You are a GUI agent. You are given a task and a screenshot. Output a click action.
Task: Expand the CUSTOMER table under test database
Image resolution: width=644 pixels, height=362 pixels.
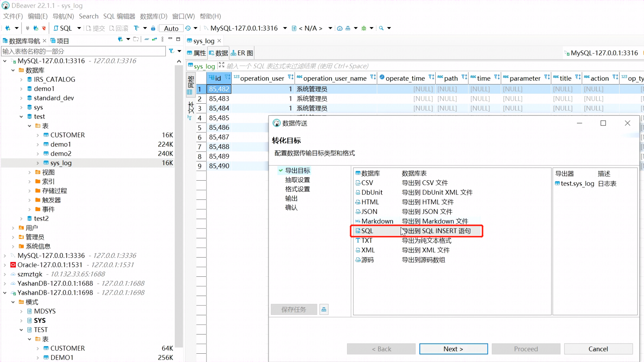[38, 135]
